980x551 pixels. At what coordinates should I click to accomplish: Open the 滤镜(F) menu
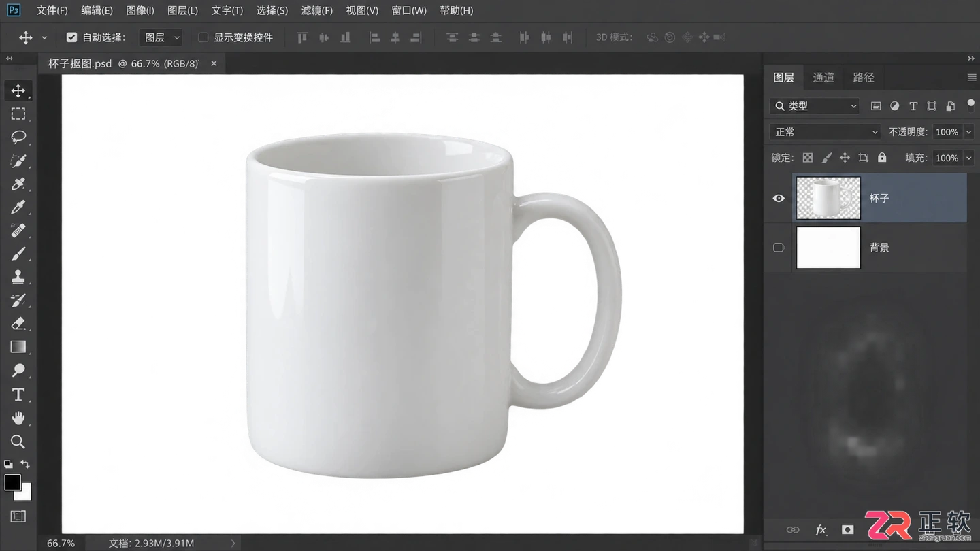[x=317, y=11]
